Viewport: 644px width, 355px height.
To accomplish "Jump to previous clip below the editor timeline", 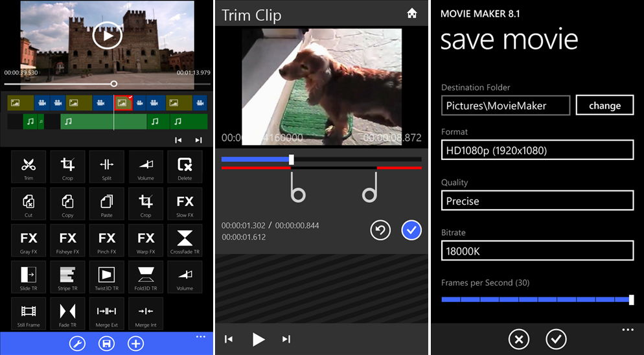I will [178, 140].
